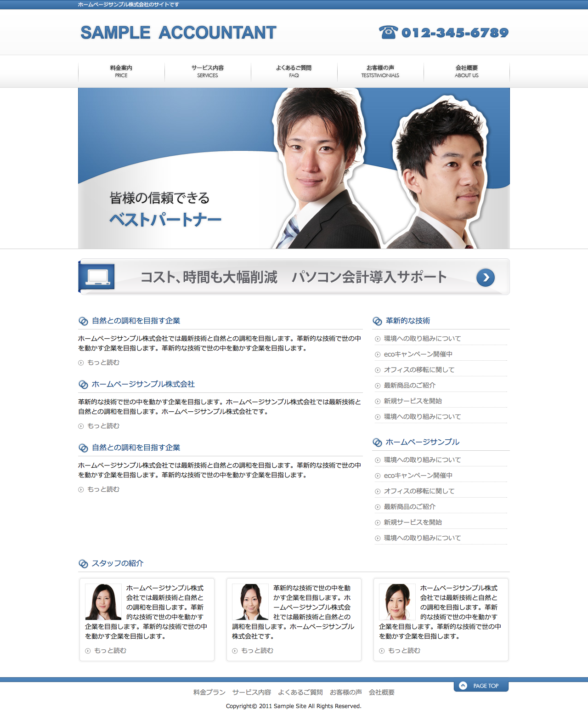Click the laptop icon on the support banner
The width and height of the screenshot is (588, 715).
point(98,277)
